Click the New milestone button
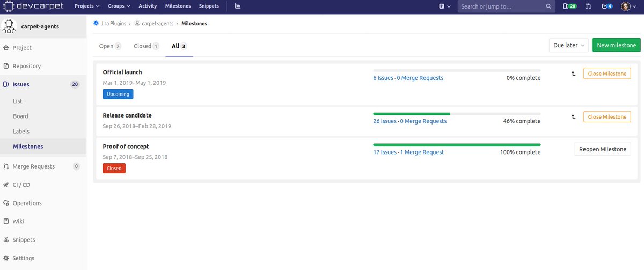The image size is (644, 270). 617,45
